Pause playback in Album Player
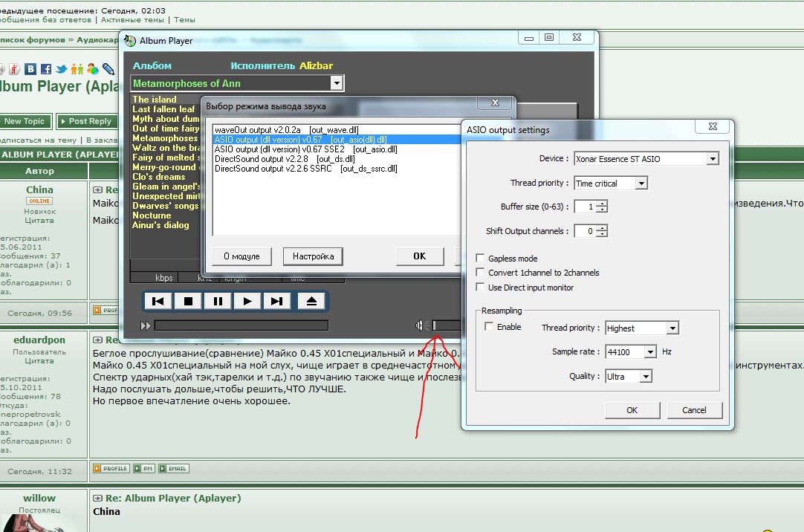 (218, 302)
